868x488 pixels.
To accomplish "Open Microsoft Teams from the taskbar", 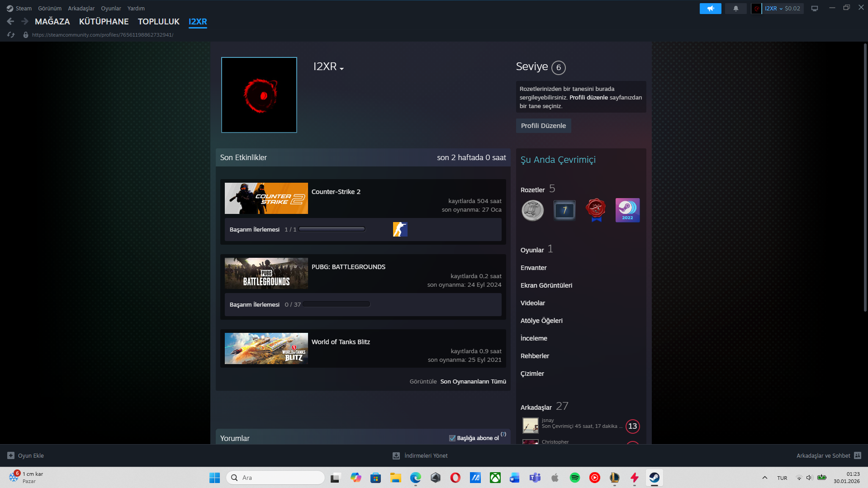I will coord(535,478).
